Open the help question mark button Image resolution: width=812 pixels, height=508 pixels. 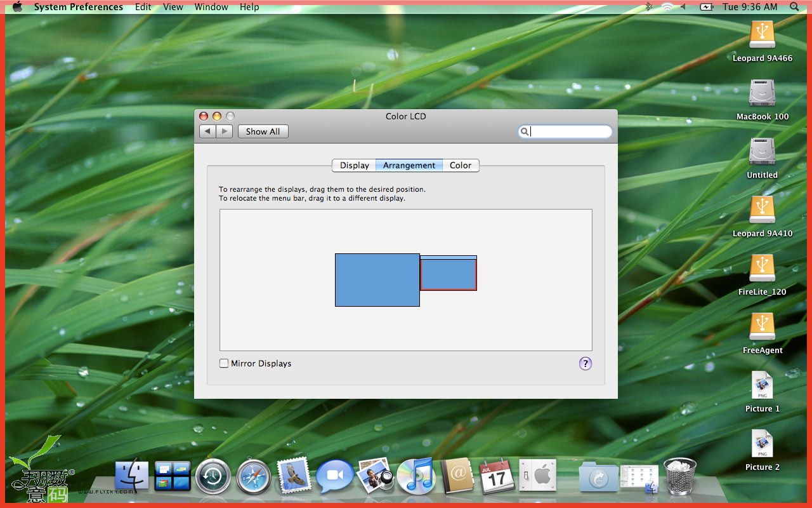pos(585,363)
